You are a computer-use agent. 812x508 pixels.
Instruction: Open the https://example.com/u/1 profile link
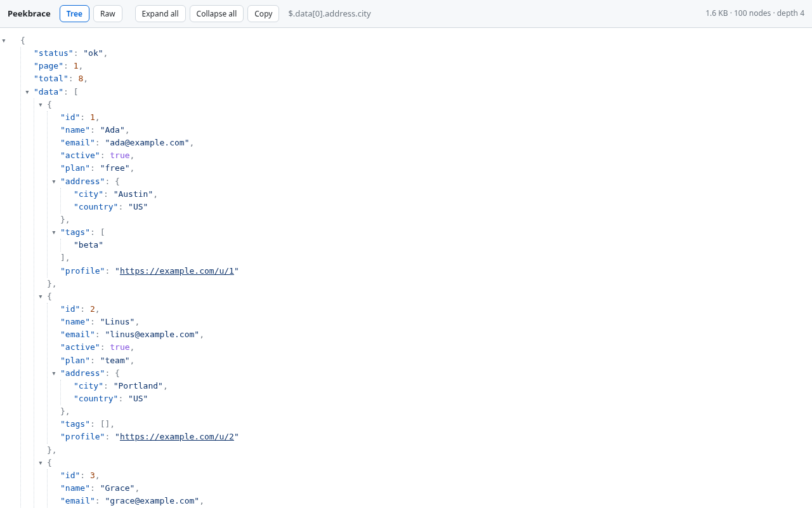[177, 271]
